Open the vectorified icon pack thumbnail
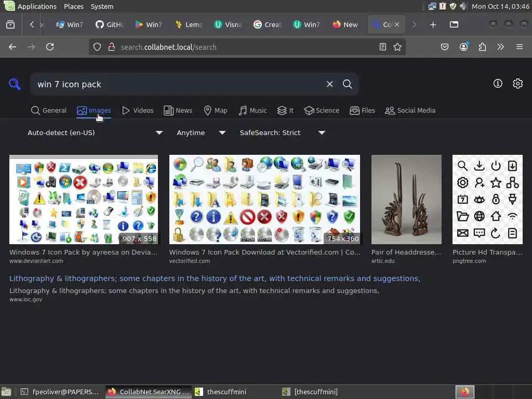The width and height of the screenshot is (532, 399). tap(264, 199)
